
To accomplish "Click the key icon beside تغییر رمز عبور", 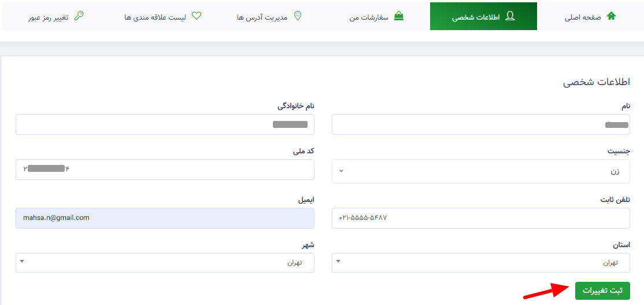I will (78, 16).
